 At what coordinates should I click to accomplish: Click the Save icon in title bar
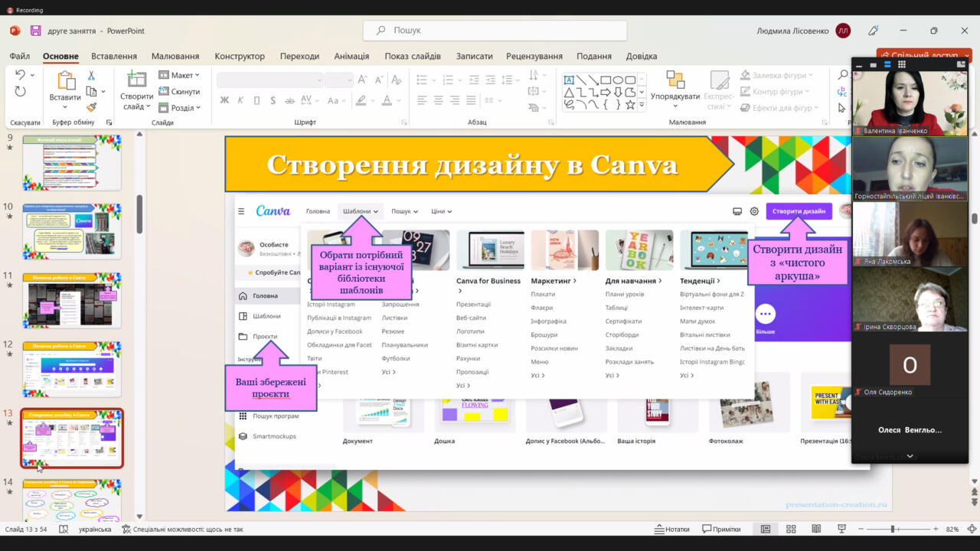[35, 31]
